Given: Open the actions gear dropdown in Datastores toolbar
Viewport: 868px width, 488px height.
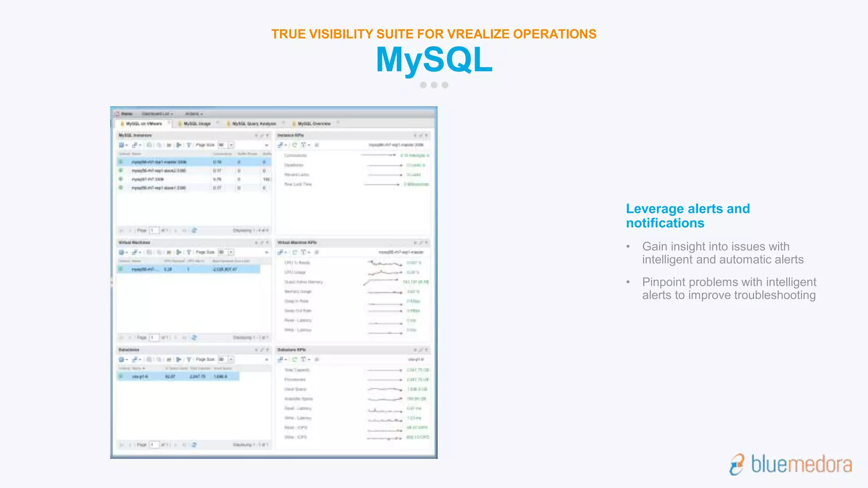Looking at the screenshot, I should 122,359.
